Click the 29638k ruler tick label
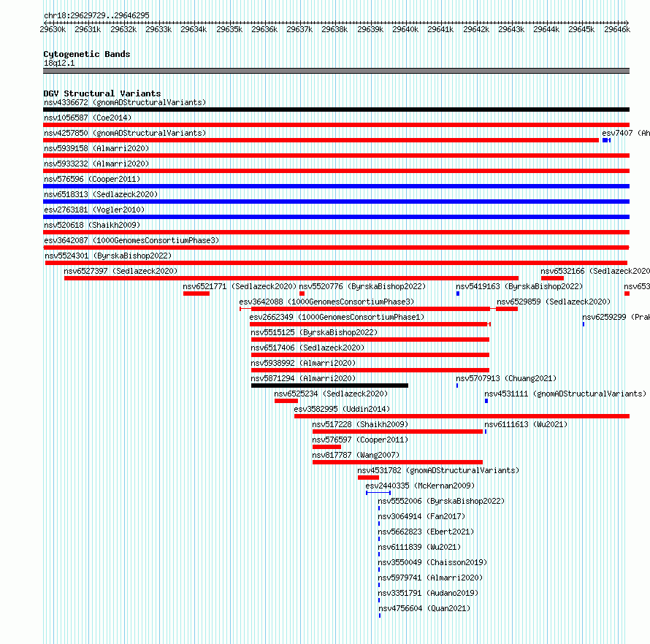 [x=334, y=29]
